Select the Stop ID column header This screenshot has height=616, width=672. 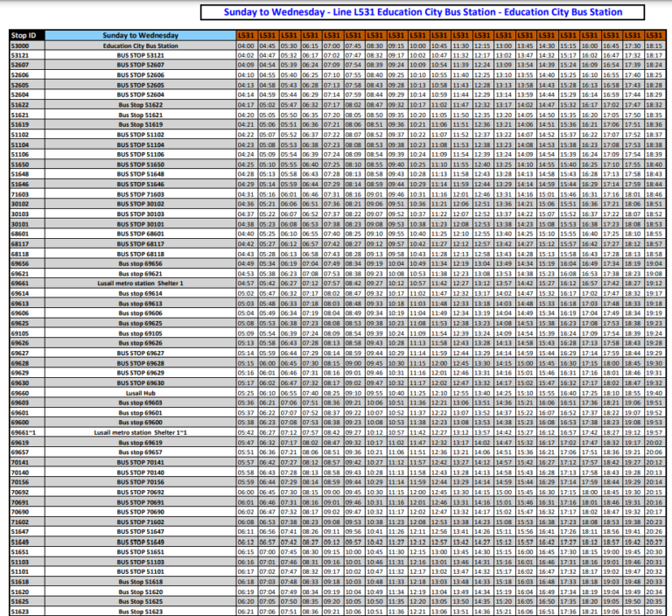click(27, 35)
